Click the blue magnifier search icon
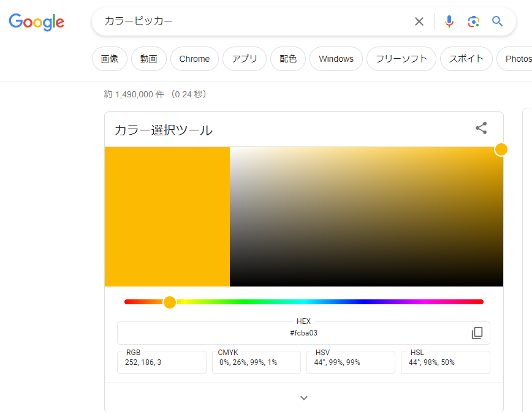 (498, 21)
